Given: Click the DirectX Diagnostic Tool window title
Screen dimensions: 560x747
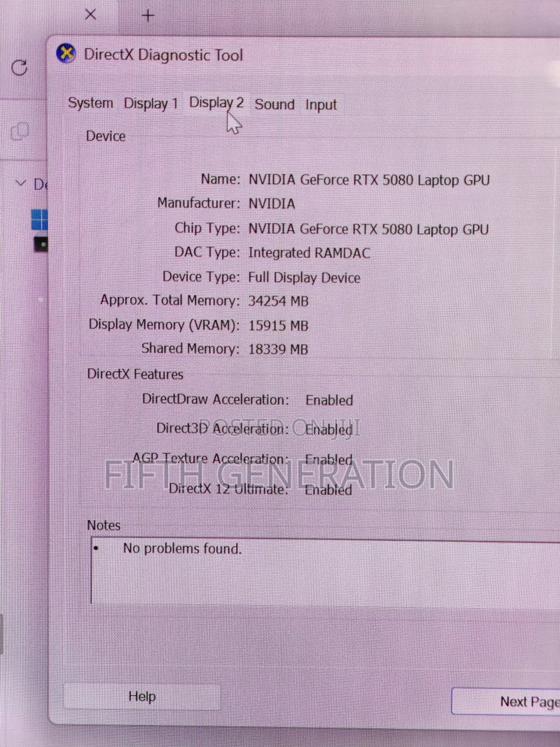Looking at the screenshot, I should tap(163, 55).
